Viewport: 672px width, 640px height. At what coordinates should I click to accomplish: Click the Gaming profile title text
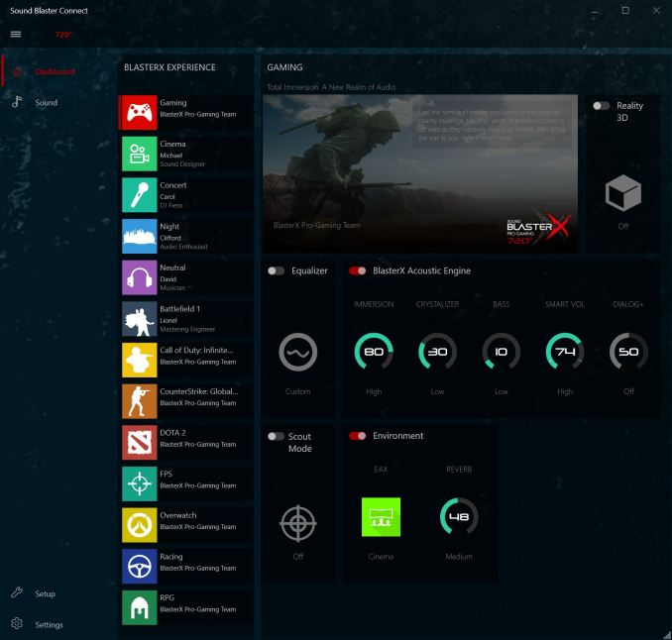pyautogui.click(x=173, y=103)
